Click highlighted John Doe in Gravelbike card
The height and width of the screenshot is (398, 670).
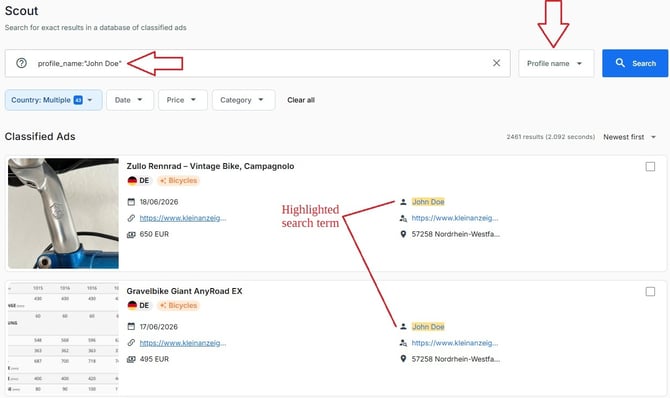point(428,327)
